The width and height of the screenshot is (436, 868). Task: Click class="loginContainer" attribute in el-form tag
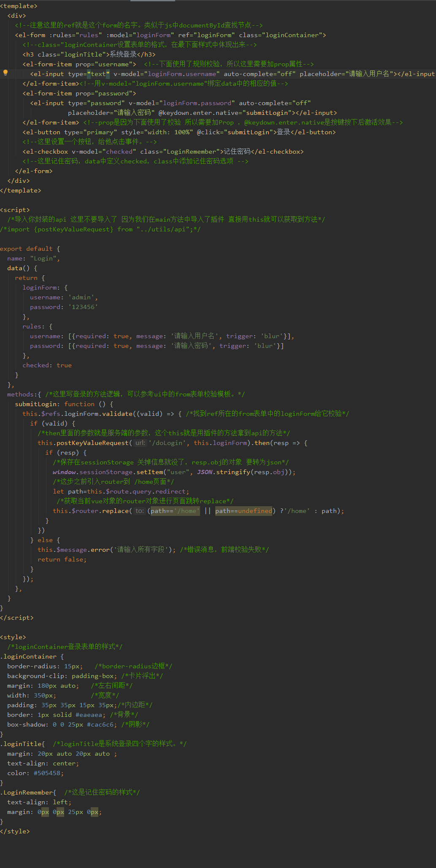tap(280, 35)
